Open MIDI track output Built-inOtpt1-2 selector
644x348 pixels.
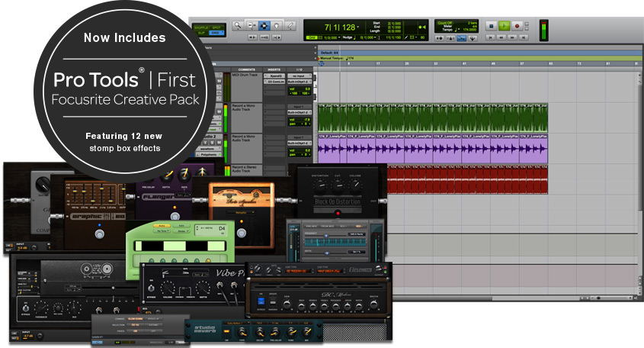click(x=300, y=82)
